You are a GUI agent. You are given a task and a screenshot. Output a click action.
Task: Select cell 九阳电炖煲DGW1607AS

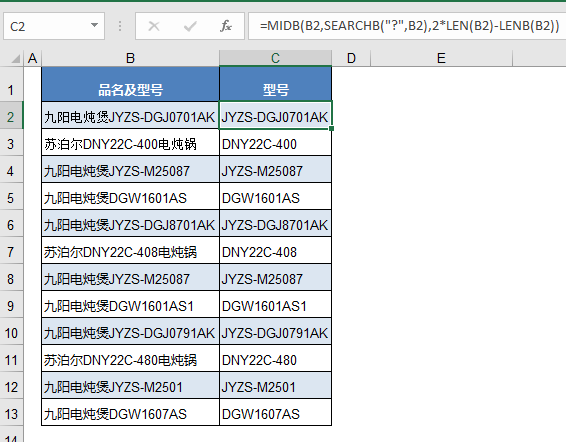130,412
